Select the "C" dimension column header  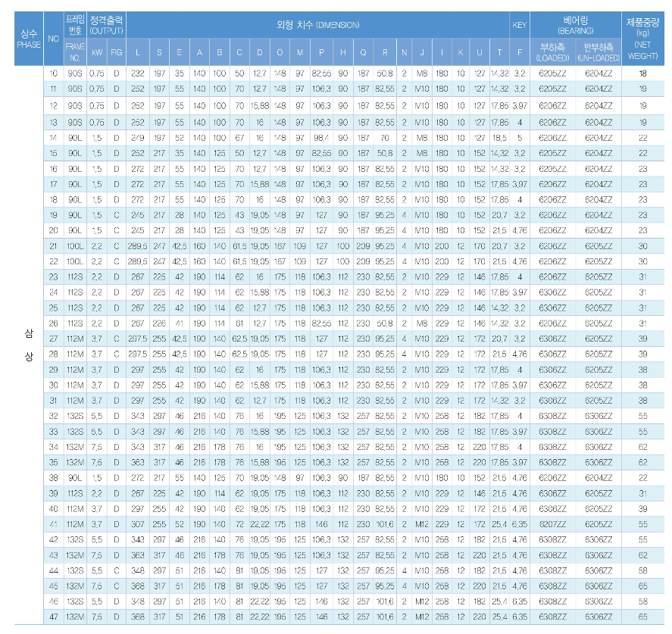point(239,52)
